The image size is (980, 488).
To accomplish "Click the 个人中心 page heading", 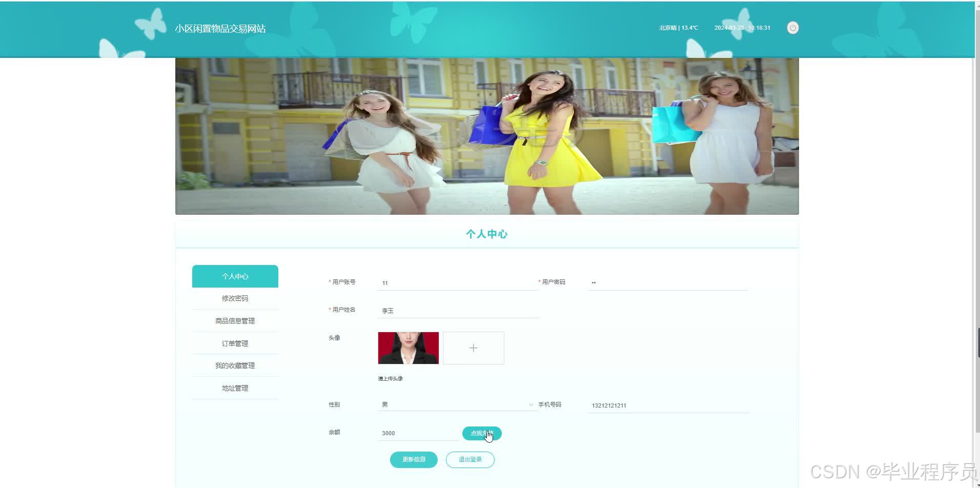I will pyautogui.click(x=487, y=234).
